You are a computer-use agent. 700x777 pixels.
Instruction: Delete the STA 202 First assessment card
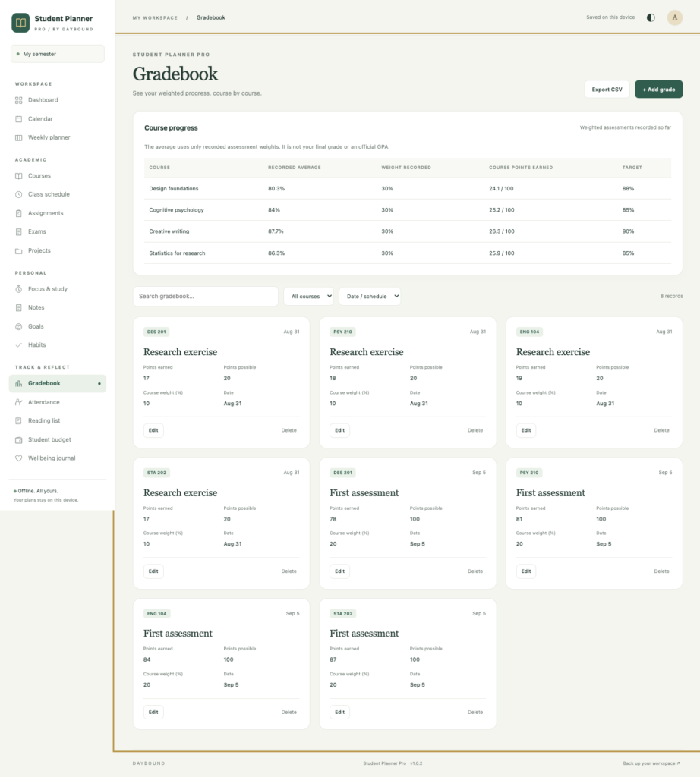475,712
